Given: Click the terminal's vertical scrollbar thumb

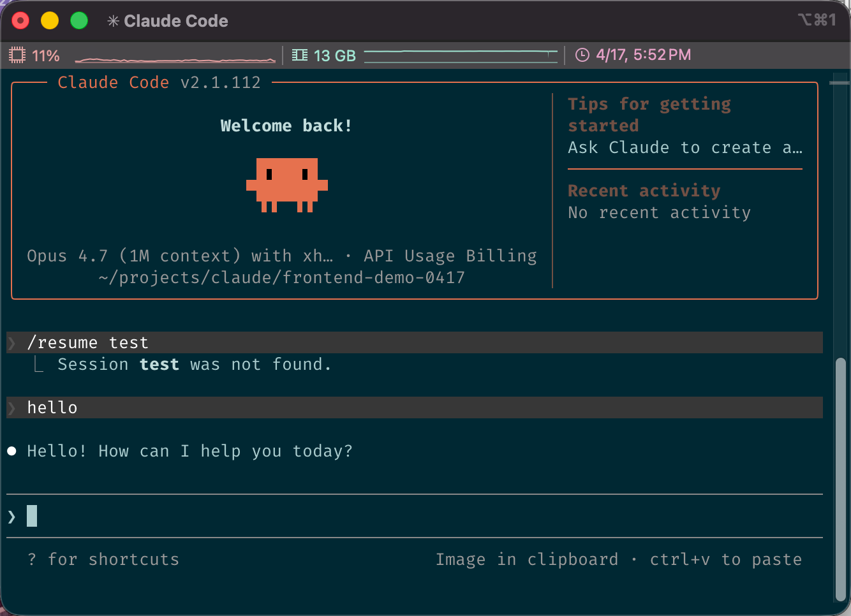Looking at the screenshot, I should pos(841,480).
